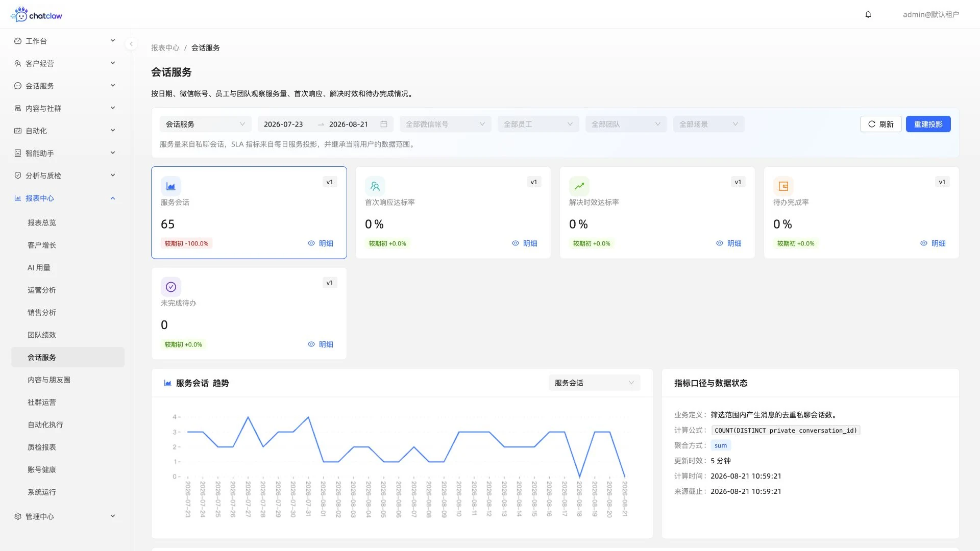
Task: Open 运营分析 report
Action: point(68,290)
